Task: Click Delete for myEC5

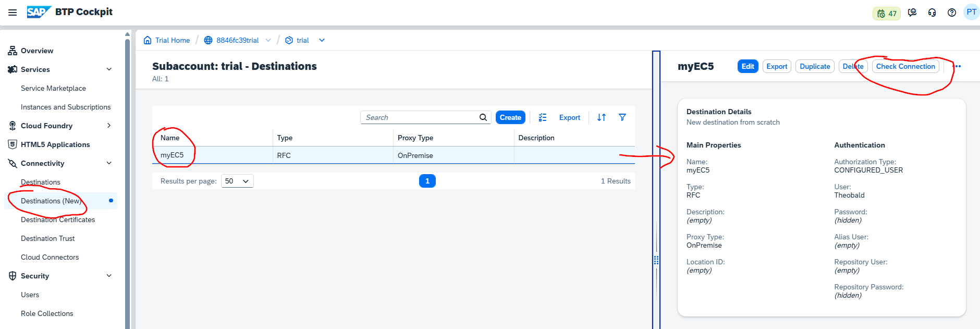Action: click(853, 66)
